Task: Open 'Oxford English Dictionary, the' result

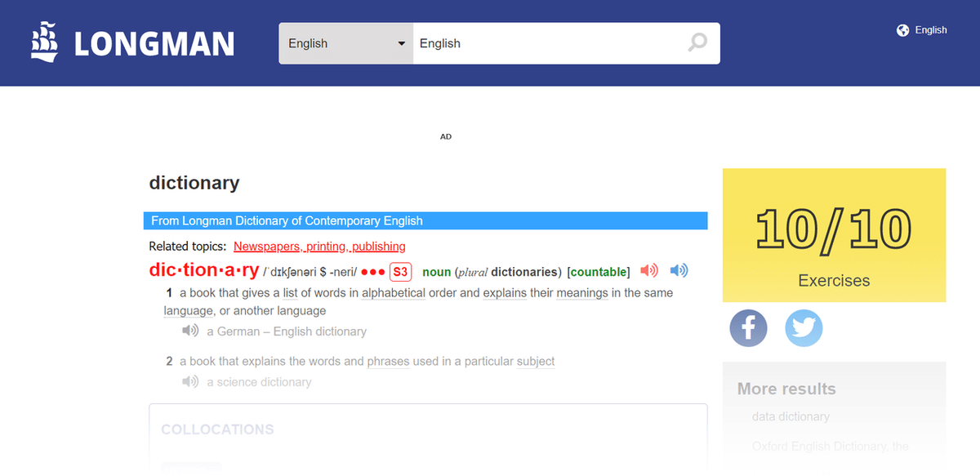Action: (830, 447)
